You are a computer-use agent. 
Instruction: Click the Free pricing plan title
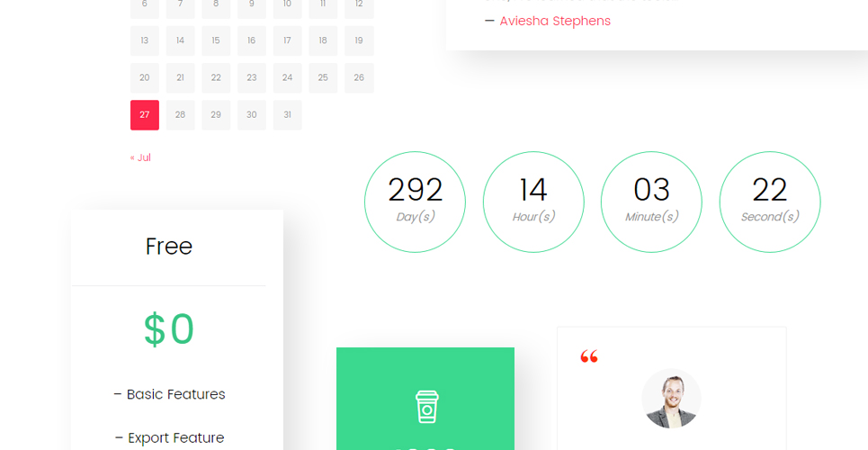click(169, 247)
